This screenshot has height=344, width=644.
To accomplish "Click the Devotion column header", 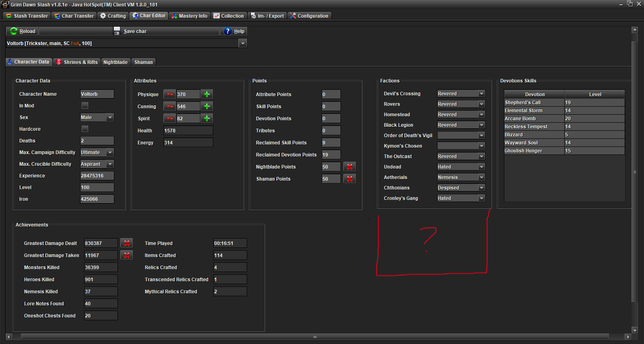I will click(x=535, y=94).
